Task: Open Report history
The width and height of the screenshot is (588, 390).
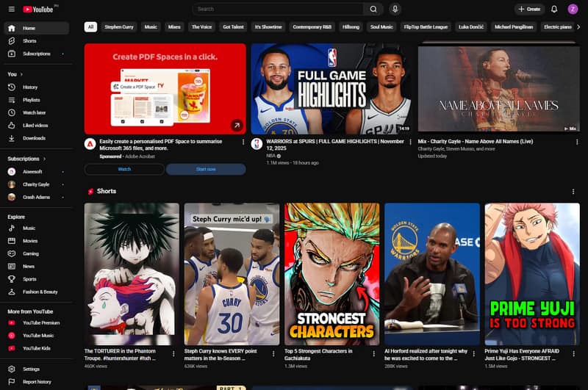Action: 37,382
